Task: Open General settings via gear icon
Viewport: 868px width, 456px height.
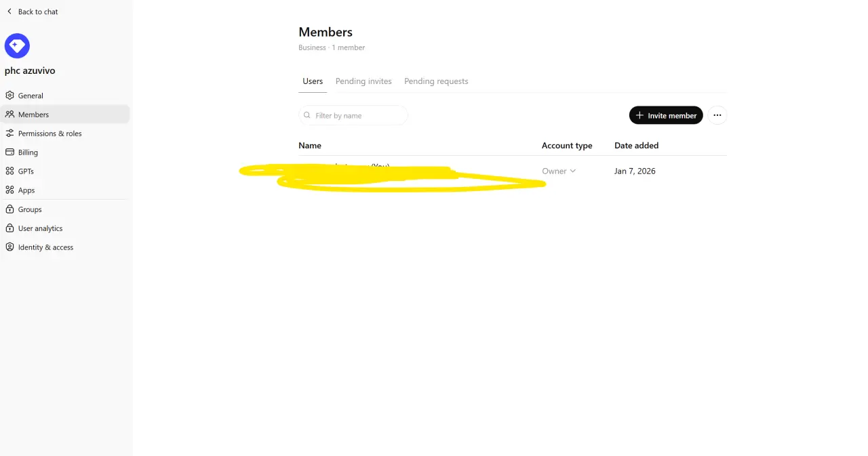Action: (x=9, y=96)
